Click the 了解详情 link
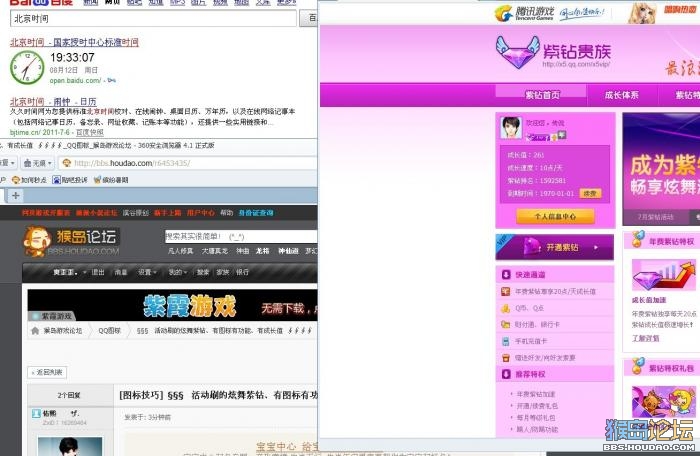The width and height of the screenshot is (700, 456). [645, 338]
